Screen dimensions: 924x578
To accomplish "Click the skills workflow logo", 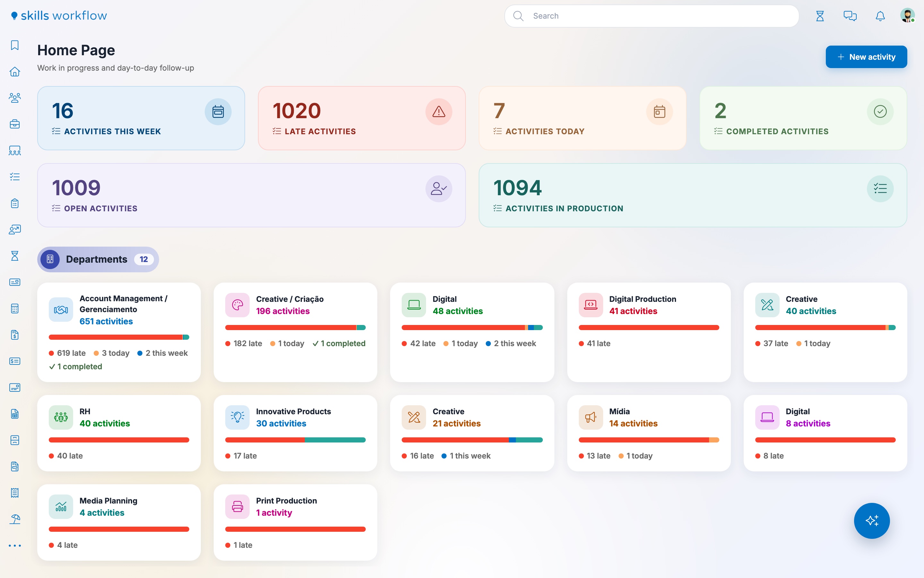I will point(59,16).
